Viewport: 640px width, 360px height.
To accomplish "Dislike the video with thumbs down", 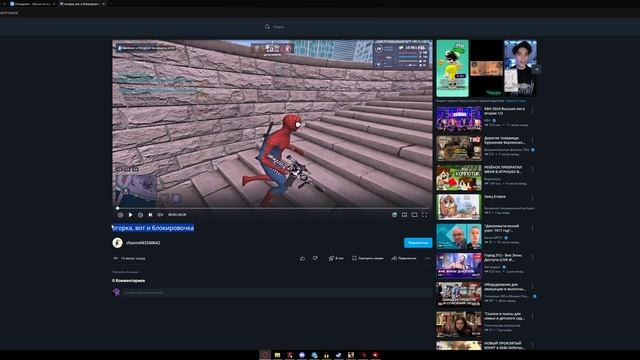I will coord(315,258).
